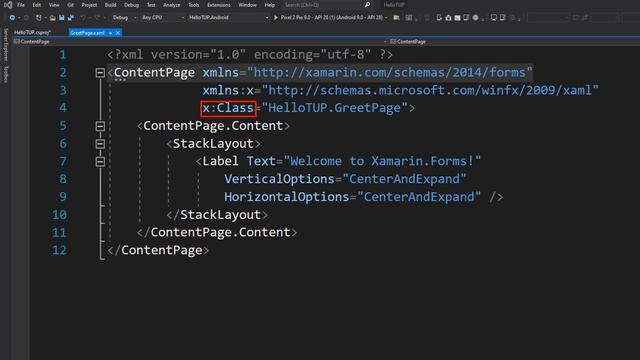Screen dimensions: 640x360
Task: Click the Open File folder icon
Action: click(53, 18)
